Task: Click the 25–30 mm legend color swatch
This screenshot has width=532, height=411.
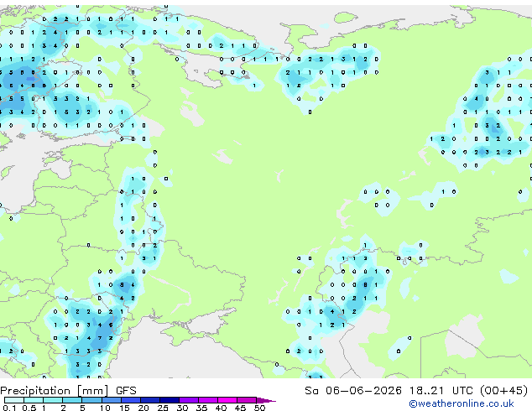Action: (169, 400)
